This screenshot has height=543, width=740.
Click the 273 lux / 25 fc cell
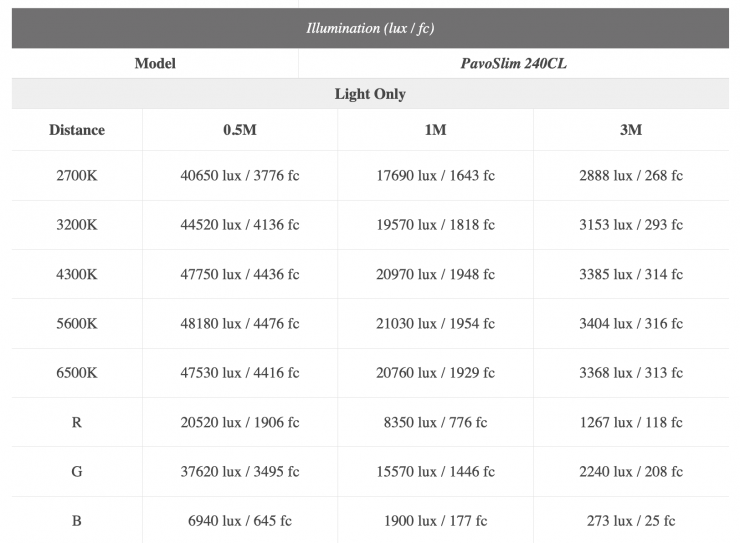(630, 521)
